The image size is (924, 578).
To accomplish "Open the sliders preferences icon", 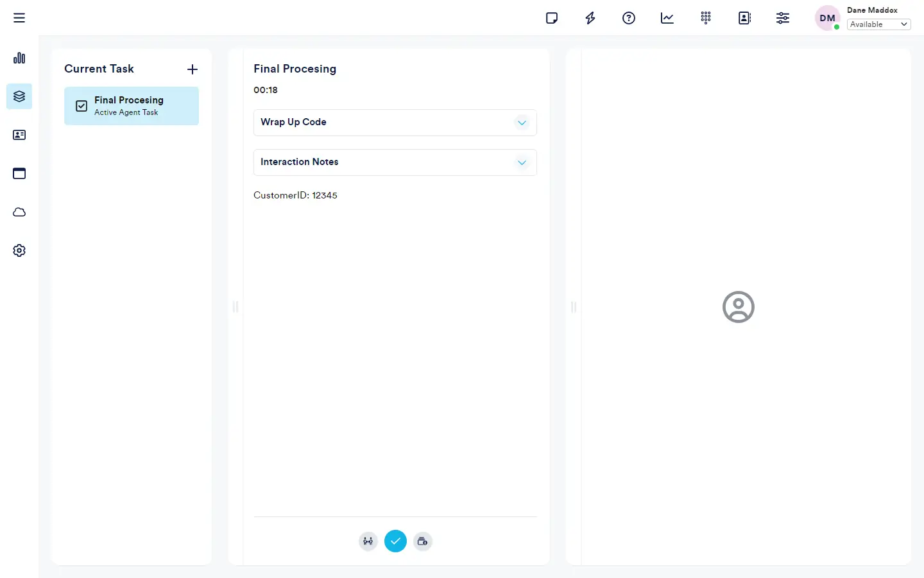I will tap(783, 18).
